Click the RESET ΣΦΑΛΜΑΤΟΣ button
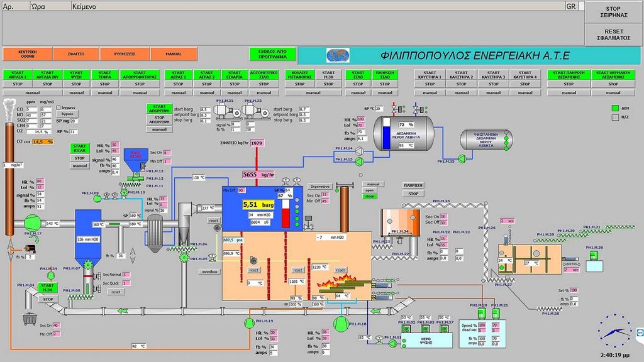Image resolution: width=644 pixels, height=362 pixels. (613, 35)
